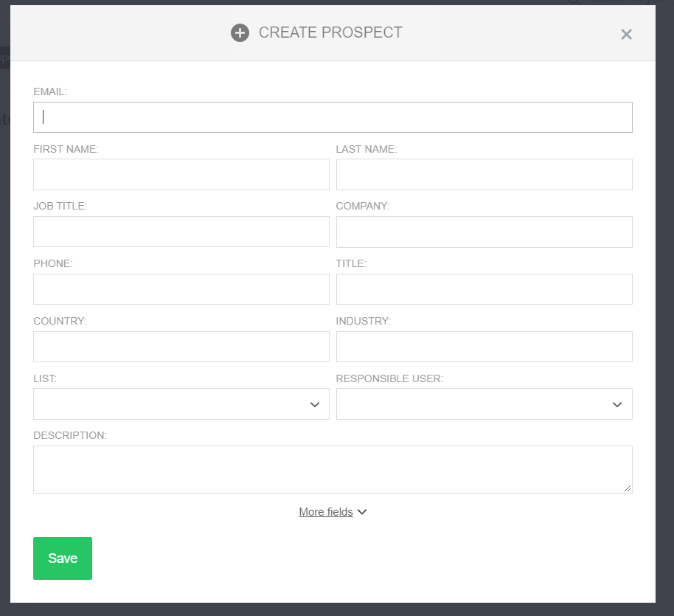This screenshot has height=616, width=674.
Task: Focus the Email input field
Action: [333, 117]
